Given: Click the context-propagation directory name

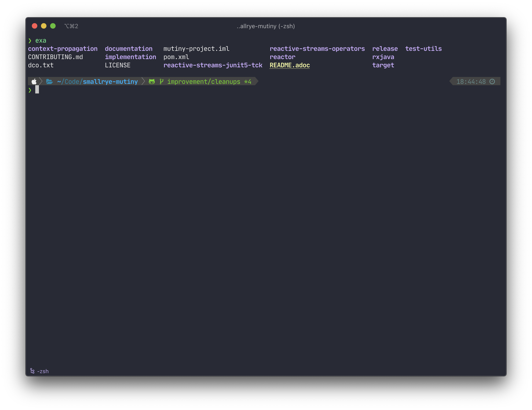Looking at the screenshot, I should tap(62, 49).
